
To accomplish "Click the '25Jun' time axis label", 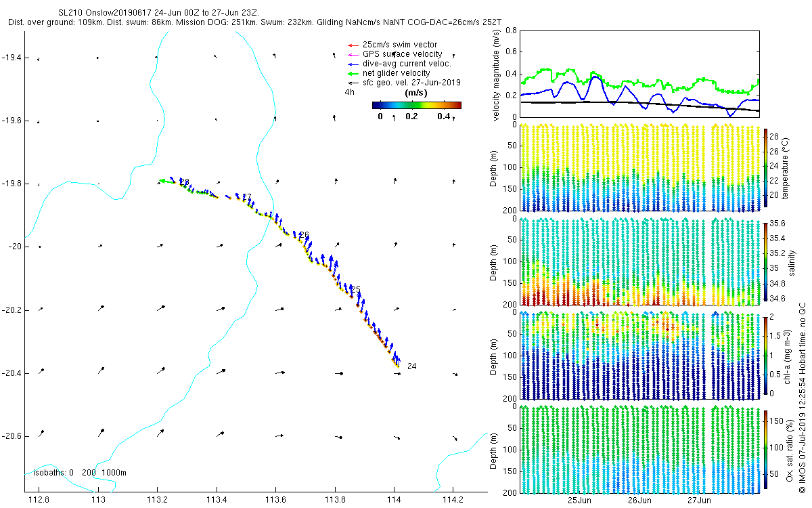I will tap(581, 501).
